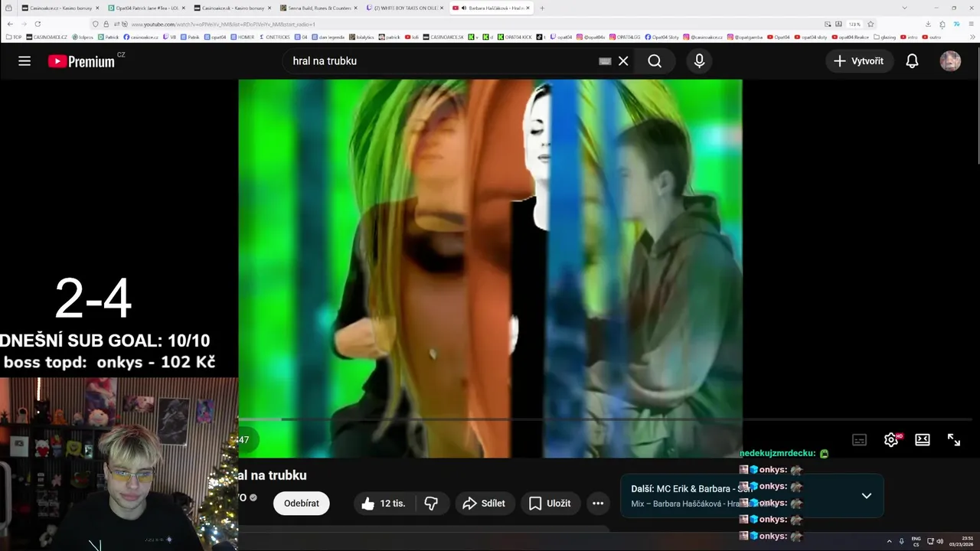Viewport: 980px width, 551px height.
Task: Open the more actions ellipsis
Action: [598, 504]
